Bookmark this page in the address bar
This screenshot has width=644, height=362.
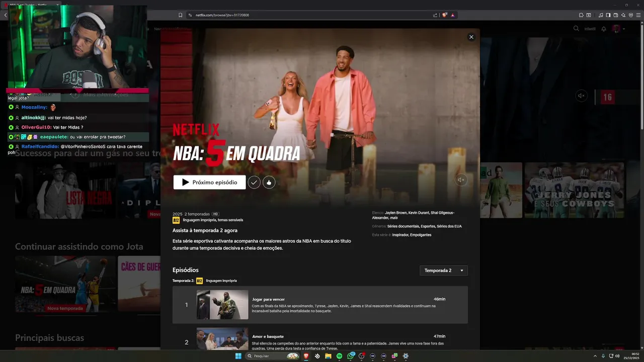click(x=180, y=15)
